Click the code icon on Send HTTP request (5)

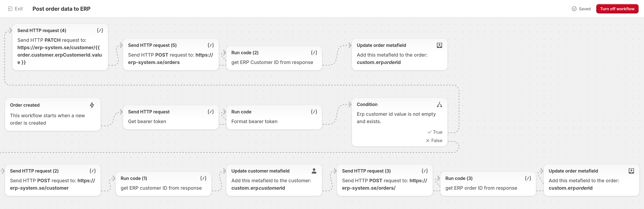pos(211,45)
